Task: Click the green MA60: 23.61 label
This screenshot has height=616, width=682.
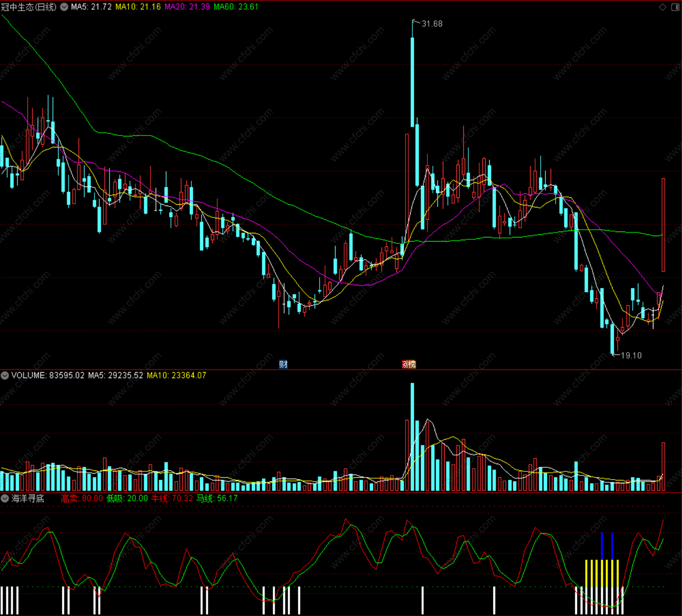Action: pos(236,7)
